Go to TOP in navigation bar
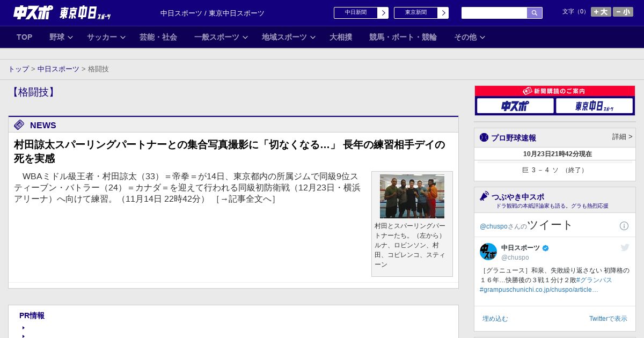Viewport: 644px width, 338px height. [x=25, y=37]
